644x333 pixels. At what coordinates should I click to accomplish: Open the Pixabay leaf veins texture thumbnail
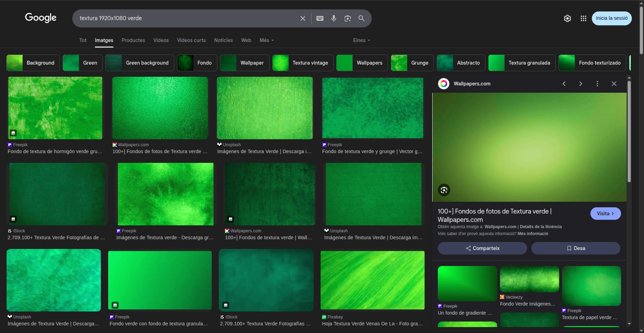pyautogui.click(x=372, y=280)
